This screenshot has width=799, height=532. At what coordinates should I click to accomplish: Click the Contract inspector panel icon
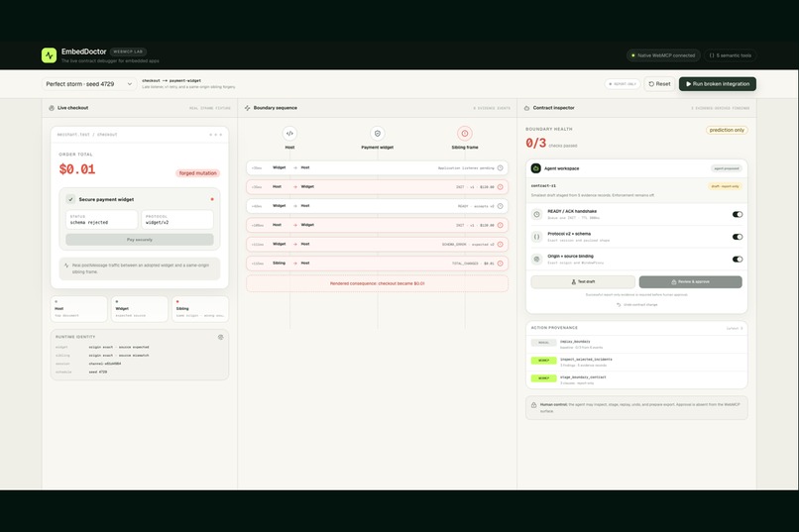tap(526, 108)
